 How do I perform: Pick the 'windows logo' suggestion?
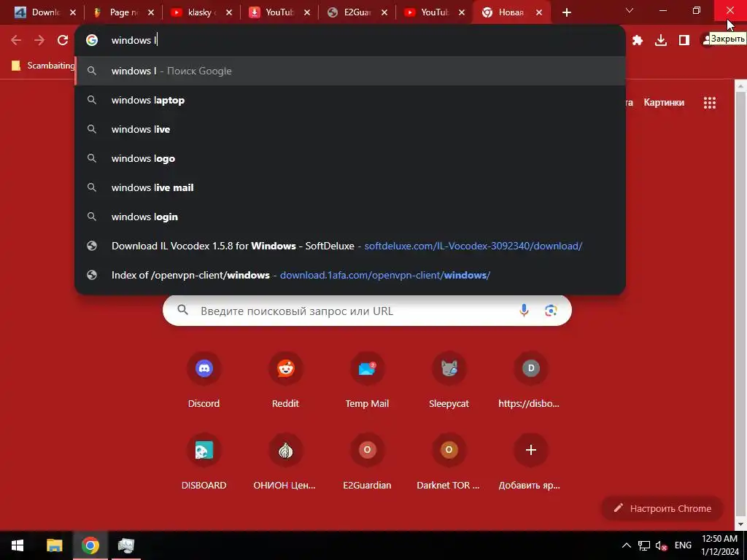pos(350,158)
